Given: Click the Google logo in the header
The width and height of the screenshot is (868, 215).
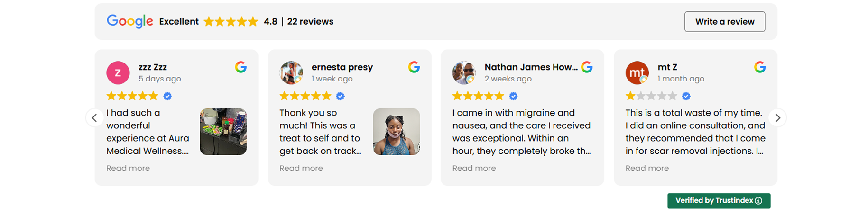Looking at the screenshot, I should pyautogui.click(x=129, y=21).
